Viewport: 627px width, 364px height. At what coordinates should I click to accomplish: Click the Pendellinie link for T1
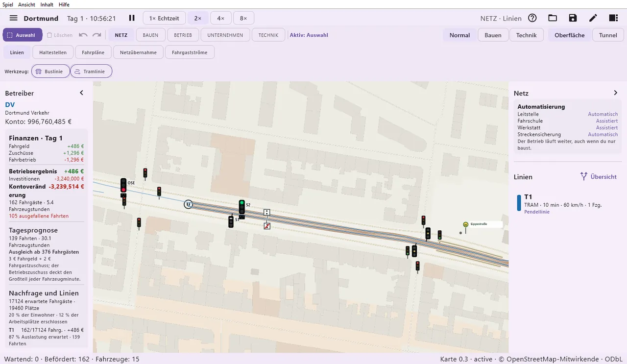[x=537, y=212]
